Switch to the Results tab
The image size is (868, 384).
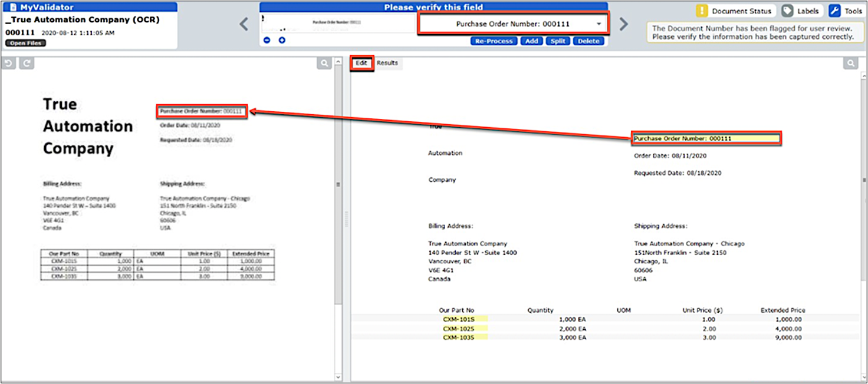(387, 63)
